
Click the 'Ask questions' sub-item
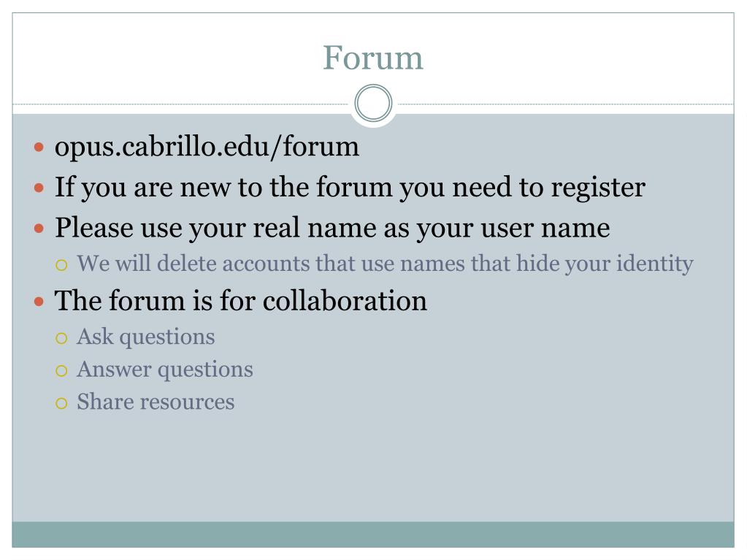click(146, 337)
